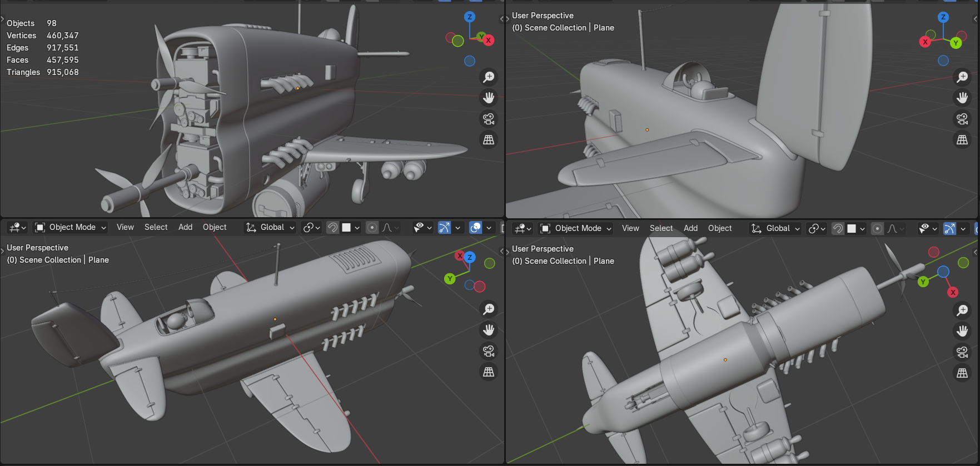Click green Y axis in bottom-left viewport gizmo
The height and width of the screenshot is (466, 980).
tap(450, 278)
